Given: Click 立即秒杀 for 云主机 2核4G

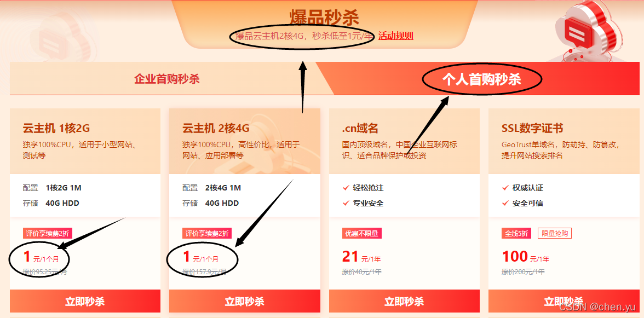Looking at the screenshot, I should 244,301.
